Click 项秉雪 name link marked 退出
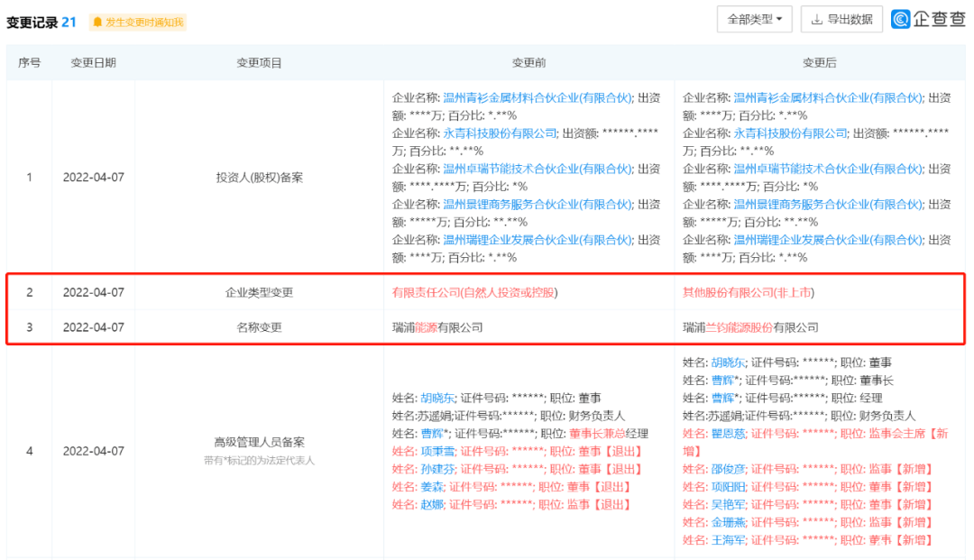The width and height of the screenshot is (974, 560). click(x=437, y=452)
